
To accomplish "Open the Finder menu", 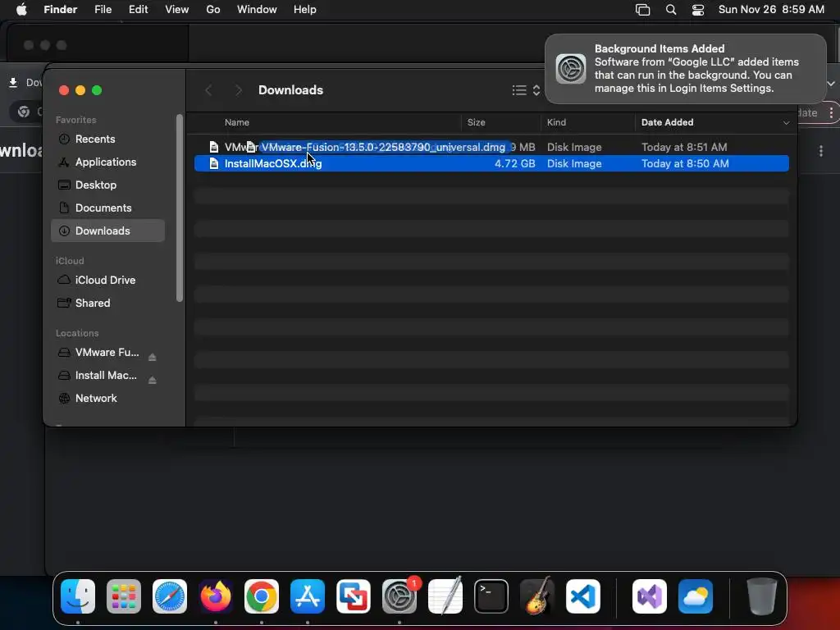I will (x=60, y=10).
